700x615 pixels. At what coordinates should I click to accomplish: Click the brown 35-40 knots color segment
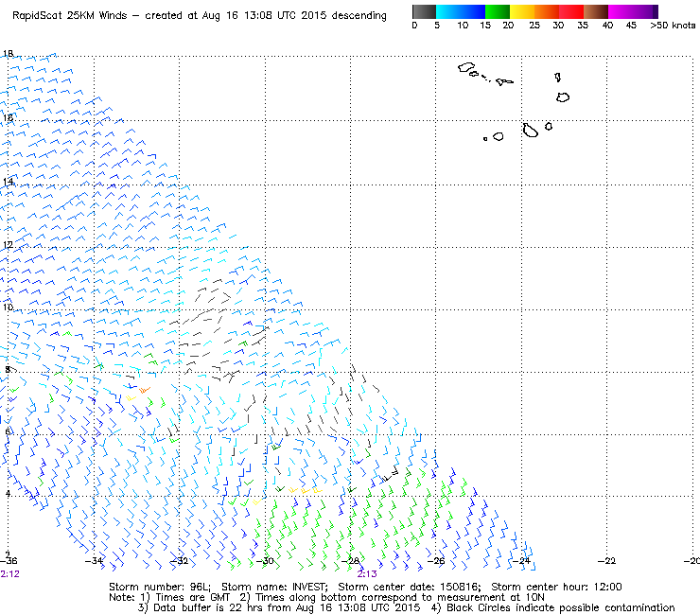596,11
